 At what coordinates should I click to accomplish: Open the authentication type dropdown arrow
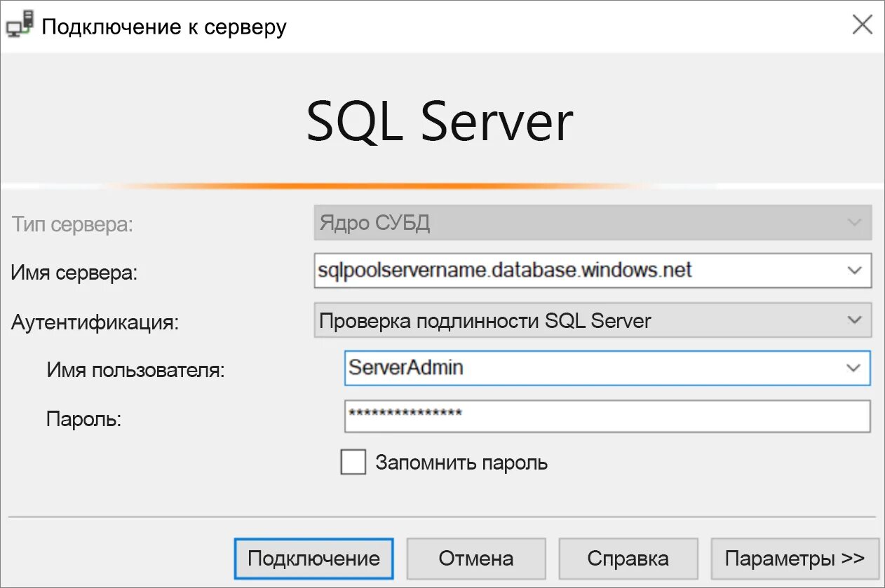click(x=854, y=320)
